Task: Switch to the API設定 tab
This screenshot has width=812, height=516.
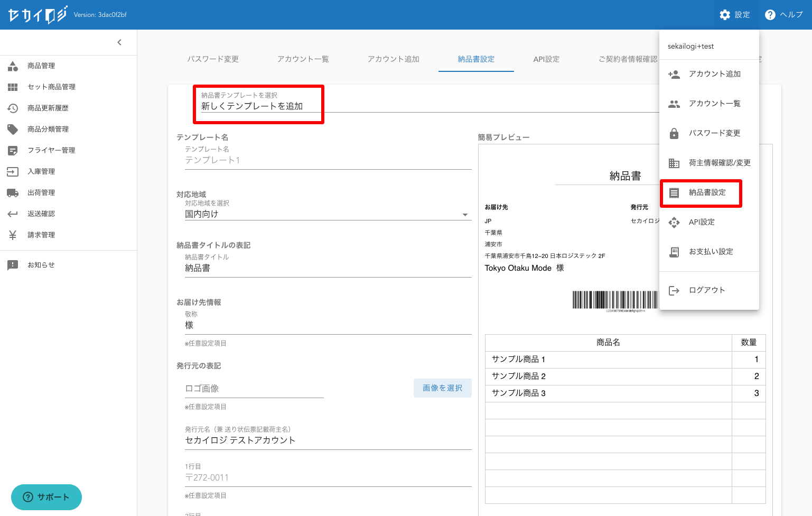Action: coord(546,59)
